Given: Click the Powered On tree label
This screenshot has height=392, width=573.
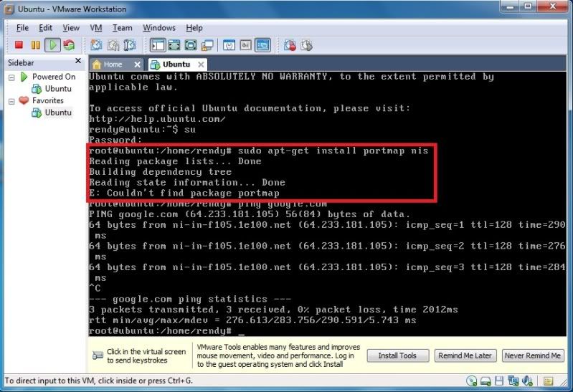Looking at the screenshot, I should point(54,77).
